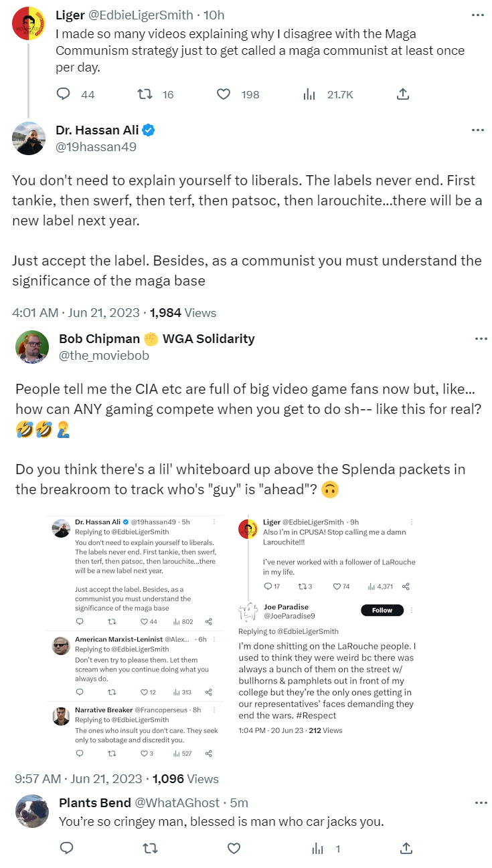Open more options on Liger's tweet
The image size is (492, 868).
click(477, 15)
